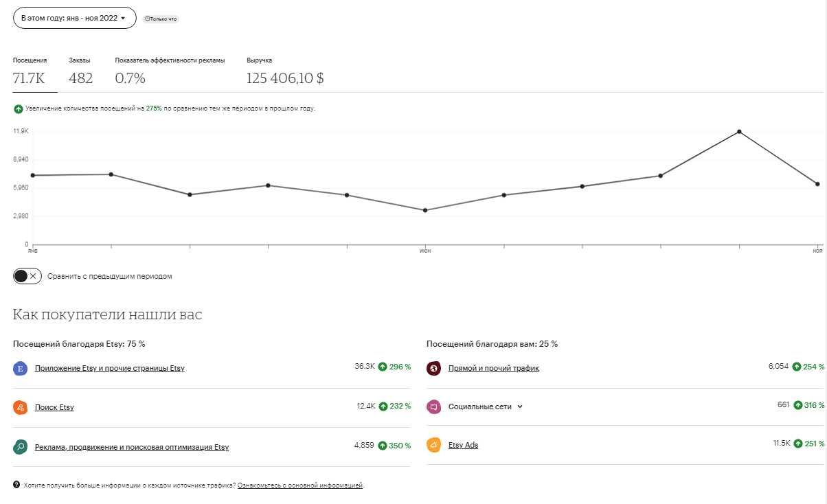Click the "8,940" y-axis label
This screenshot has width=827, height=504.
pos(21,159)
